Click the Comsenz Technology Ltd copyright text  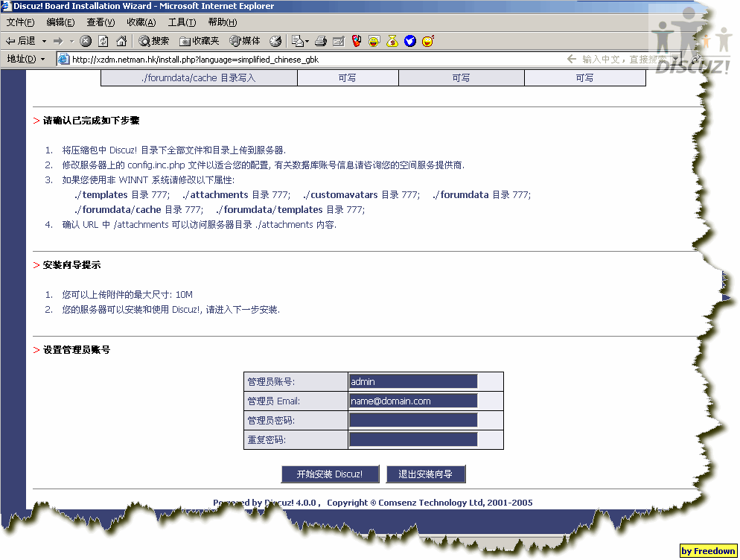(x=430, y=503)
